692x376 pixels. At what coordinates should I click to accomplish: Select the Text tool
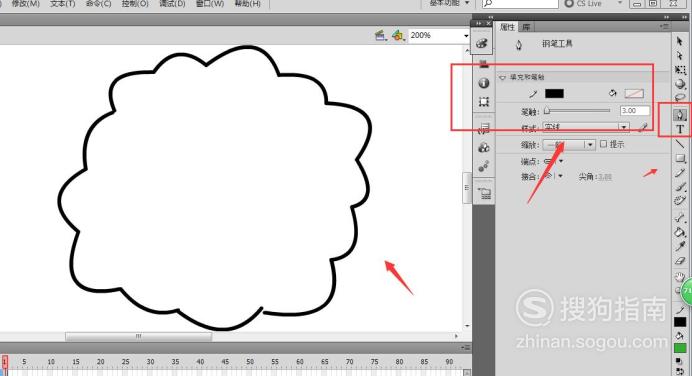click(x=680, y=129)
